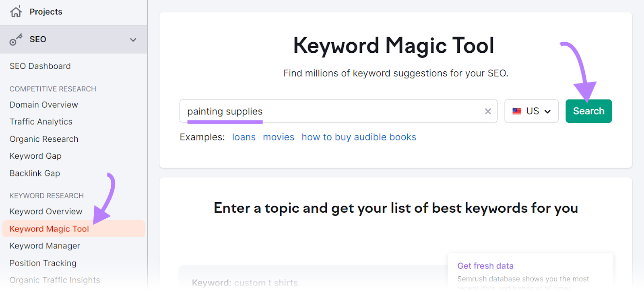The image size is (644, 292).
Task: Collapse the SEO section chevron
Action: 133,40
